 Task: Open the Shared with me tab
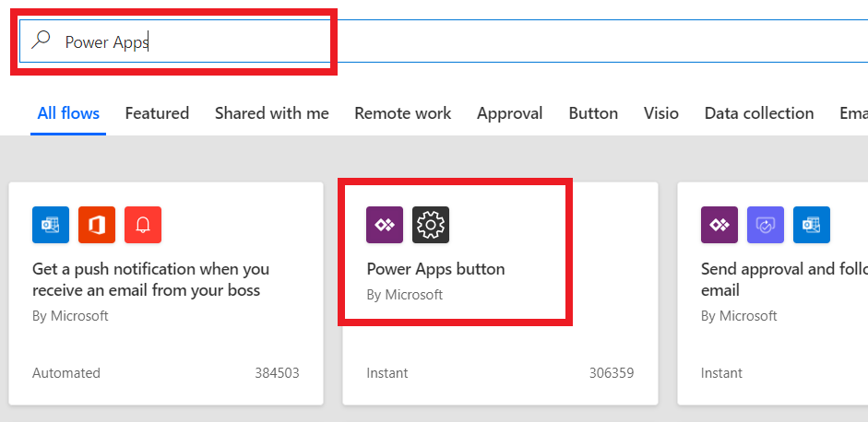pyautogui.click(x=272, y=113)
